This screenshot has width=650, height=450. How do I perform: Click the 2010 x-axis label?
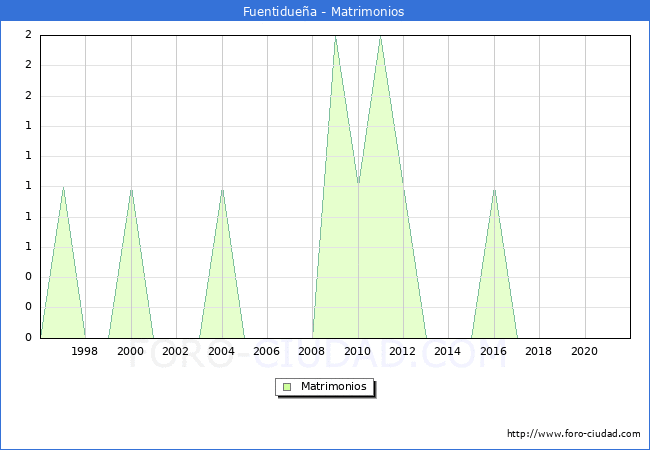[357, 351]
